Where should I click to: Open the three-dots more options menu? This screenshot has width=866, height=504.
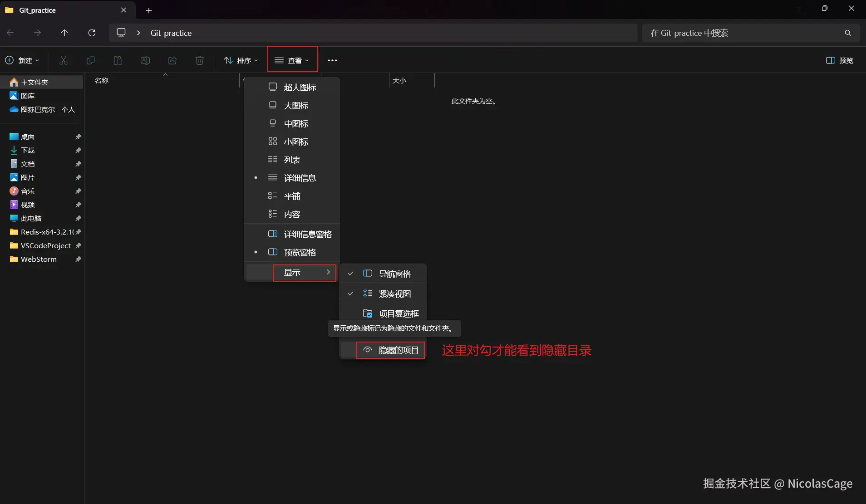coord(332,60)
